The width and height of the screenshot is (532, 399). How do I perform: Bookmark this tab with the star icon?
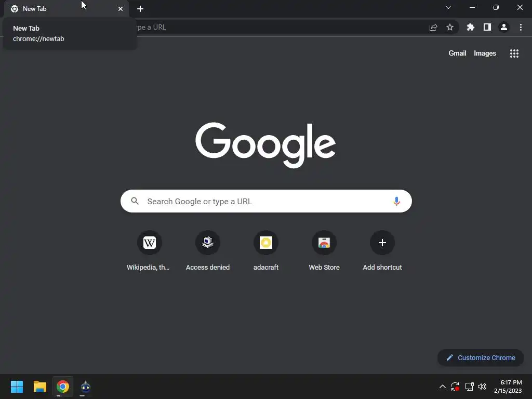pyautogui.click(x=450, y=27)
